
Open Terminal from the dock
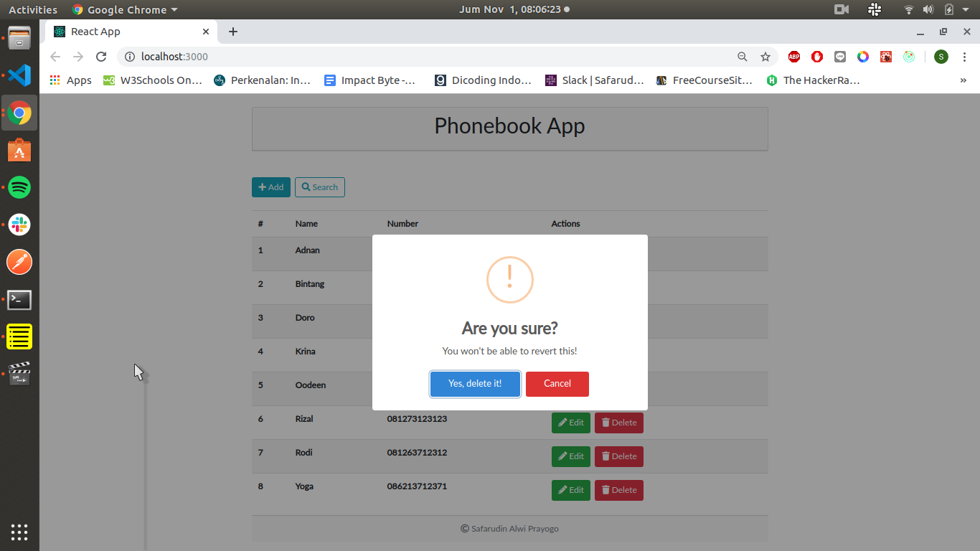click(19, 299)
